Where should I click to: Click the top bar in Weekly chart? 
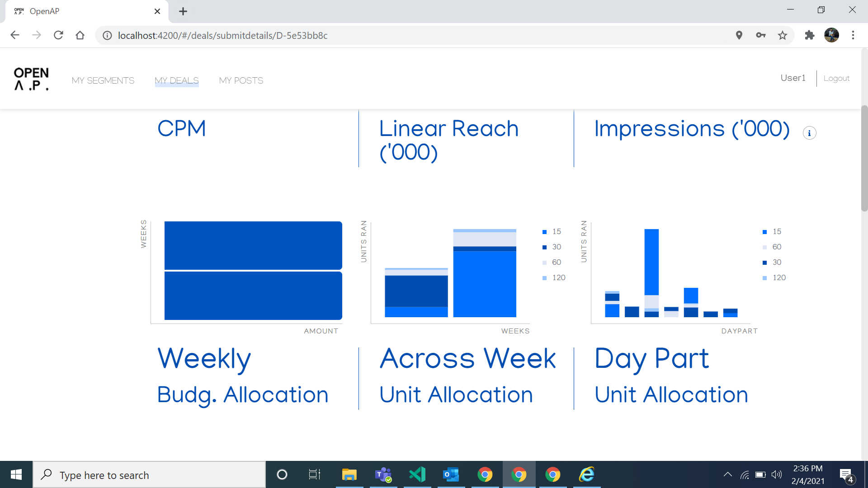[x=253, y=245]
